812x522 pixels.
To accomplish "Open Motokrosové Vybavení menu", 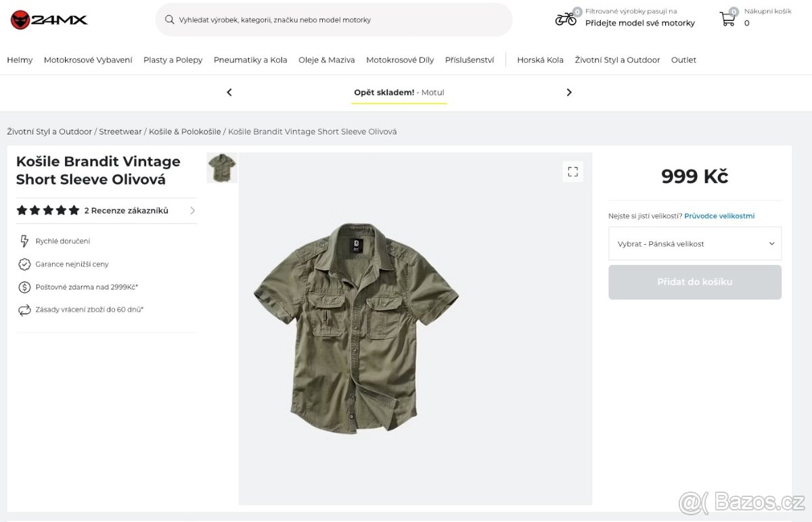I will [88, 60].
